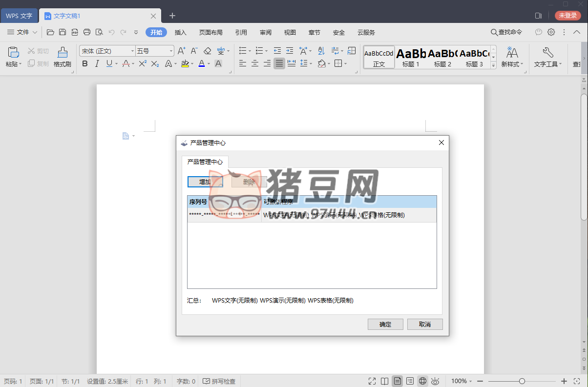Click the clear formatting eraser icon
The width and height of the screenshot is (588, 387).
pos(207,51)
